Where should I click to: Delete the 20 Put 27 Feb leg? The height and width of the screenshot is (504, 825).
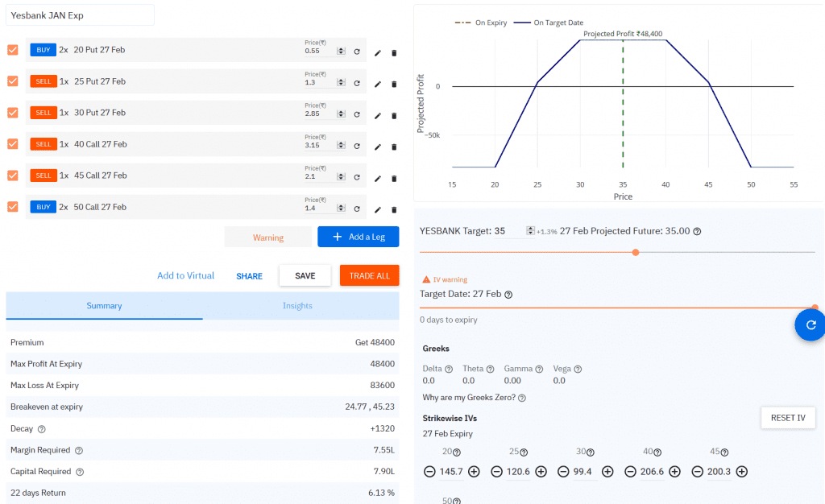coord(394,53)
